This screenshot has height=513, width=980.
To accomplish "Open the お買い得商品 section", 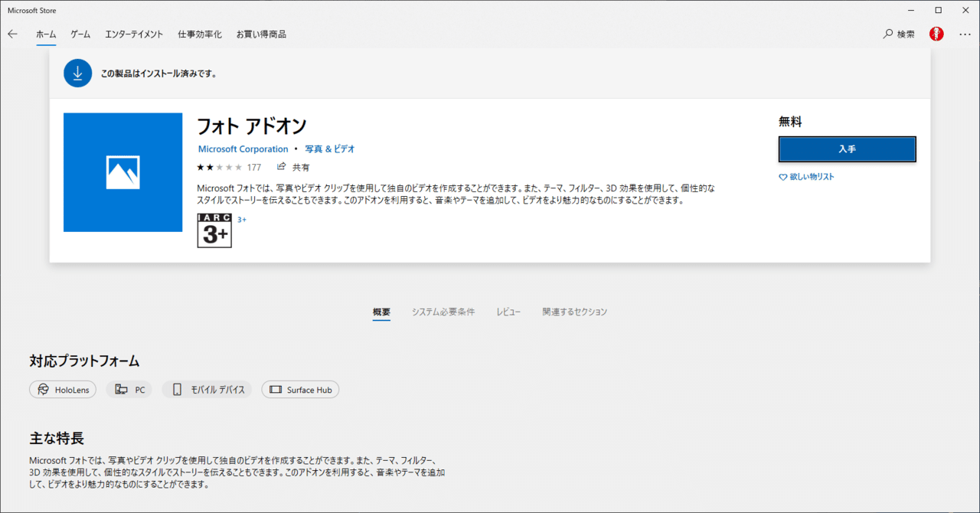I will pyautogui.click(x=260, y=34).
